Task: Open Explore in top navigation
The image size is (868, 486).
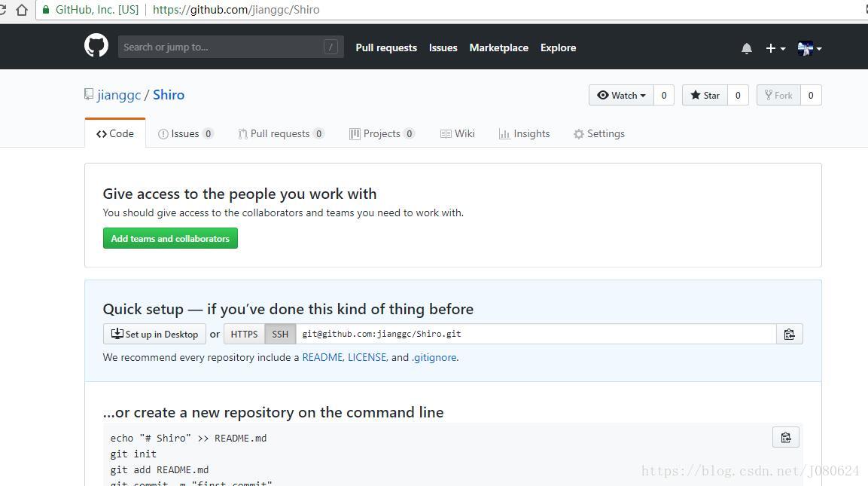Action: tap(558, 47)
